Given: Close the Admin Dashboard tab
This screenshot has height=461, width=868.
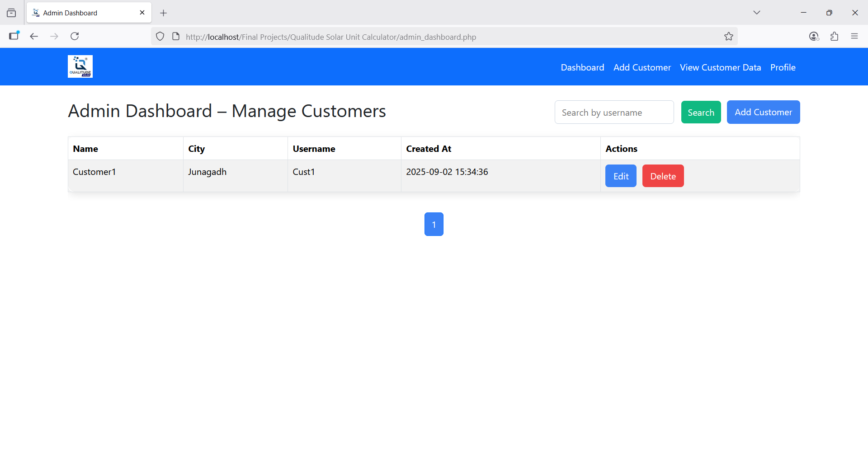Looking at the screenshot, I should pos(142,13).
